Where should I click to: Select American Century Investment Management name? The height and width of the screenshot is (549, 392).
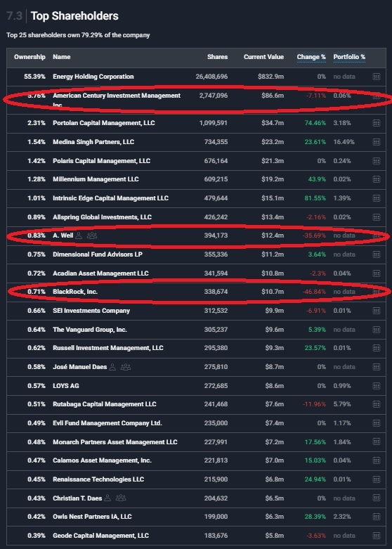[x=117, y=100]
